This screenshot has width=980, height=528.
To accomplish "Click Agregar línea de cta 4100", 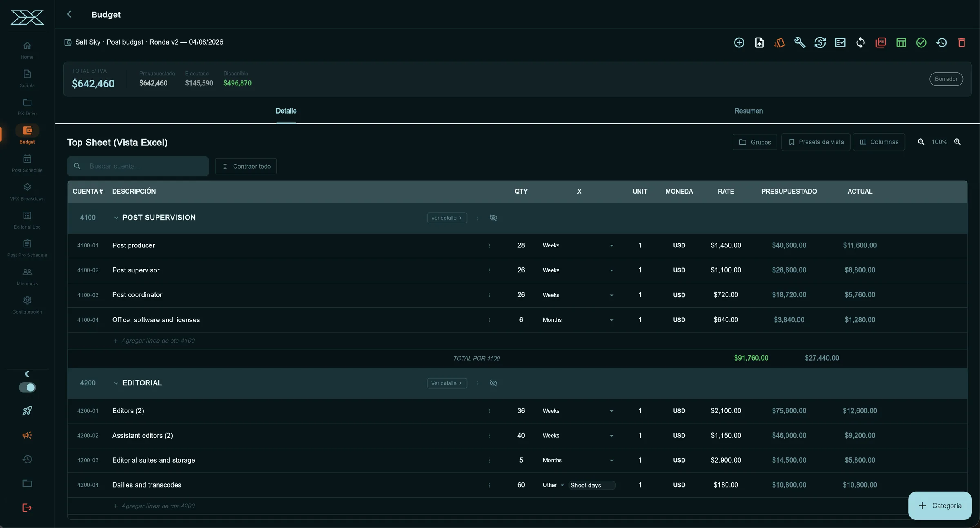I will [154, 341].
